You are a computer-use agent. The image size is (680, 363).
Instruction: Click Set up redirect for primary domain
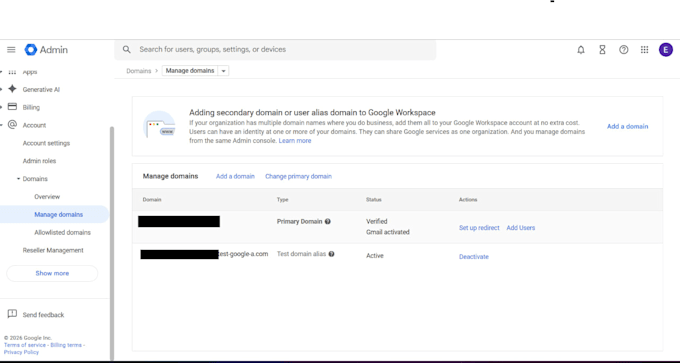(x=479, y=228)
